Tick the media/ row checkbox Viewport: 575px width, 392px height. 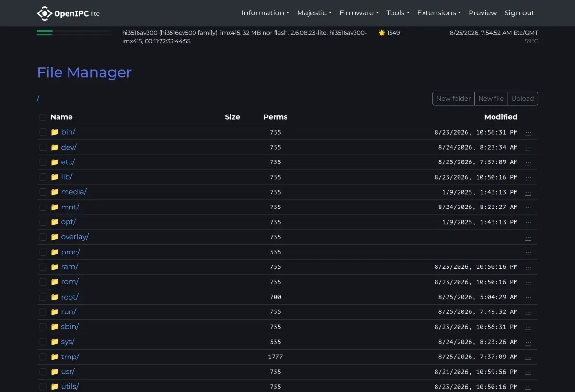tap(43, 192)
